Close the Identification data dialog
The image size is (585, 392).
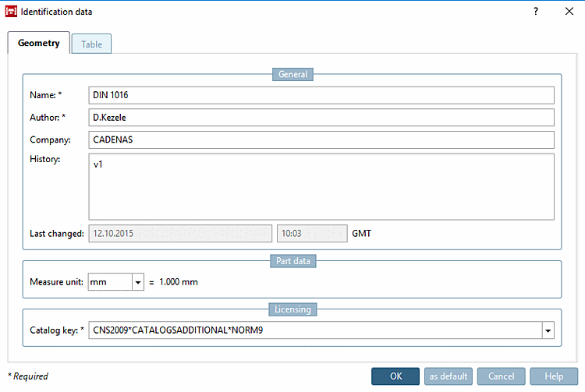click(569, 11)
